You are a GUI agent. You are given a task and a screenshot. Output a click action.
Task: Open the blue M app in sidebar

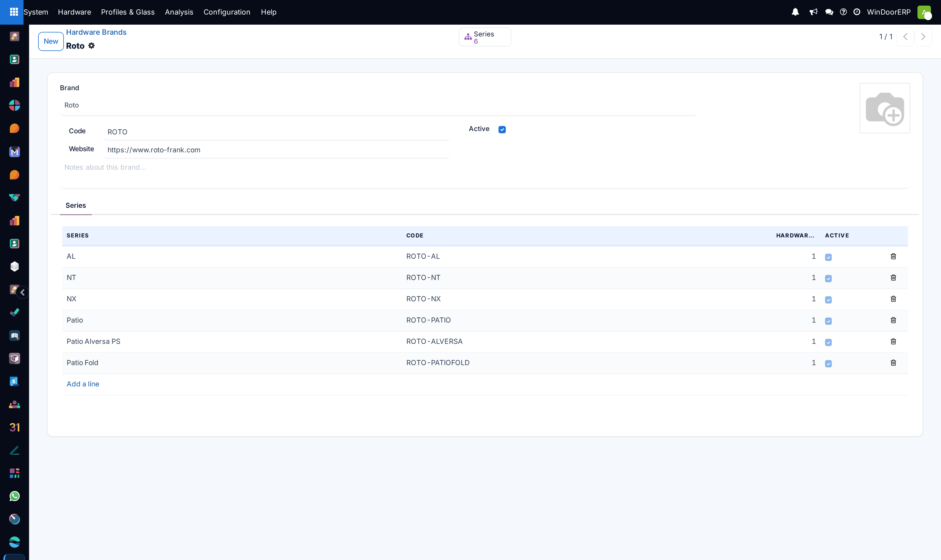tap(14, 152)
